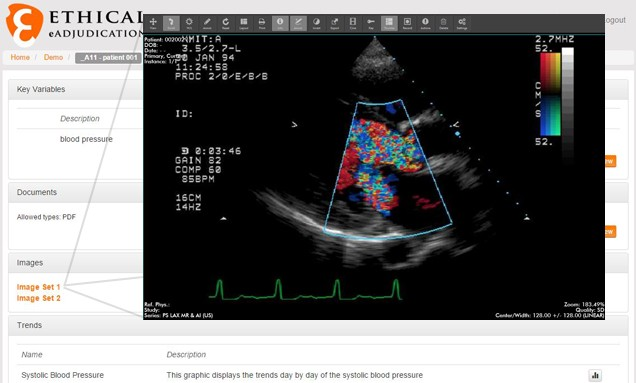The image size is (636, 383).
Task: Open Image Set 1 link
Action: tap(39, 287)
